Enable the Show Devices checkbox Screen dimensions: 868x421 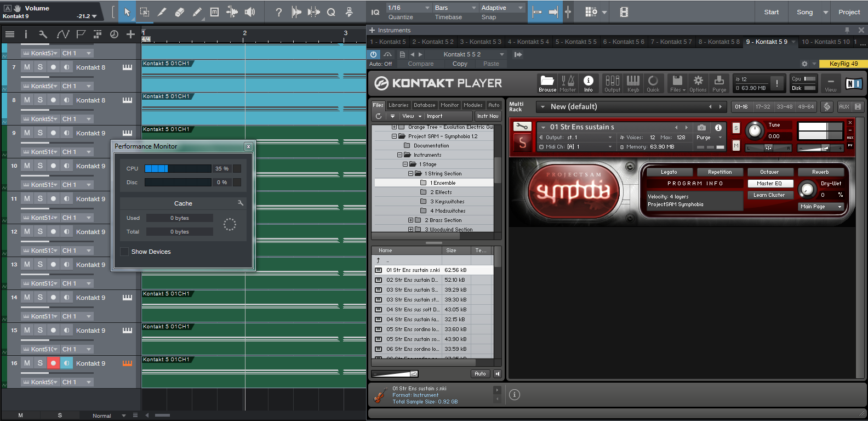(124, 252)
